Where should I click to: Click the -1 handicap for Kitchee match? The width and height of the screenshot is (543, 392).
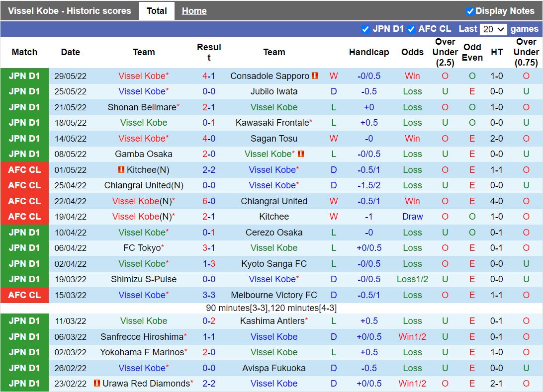pos(369,217)
